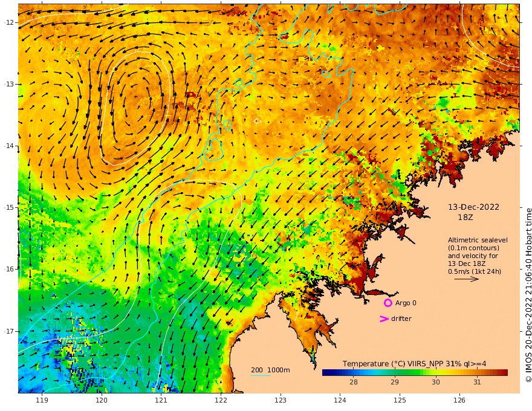
Task: Click the '200 1000m' depth legend text
Action: pyautogui.click(x=270, y=370)
